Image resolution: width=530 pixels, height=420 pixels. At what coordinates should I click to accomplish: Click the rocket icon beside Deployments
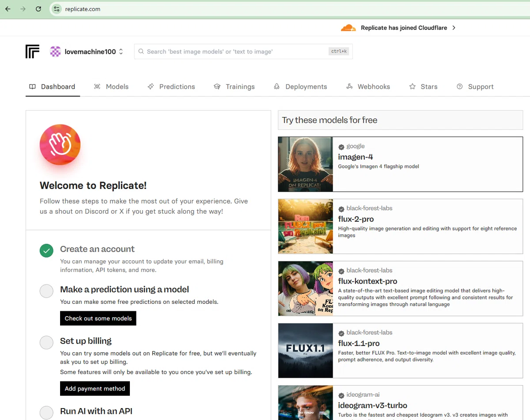click(277, 87)
